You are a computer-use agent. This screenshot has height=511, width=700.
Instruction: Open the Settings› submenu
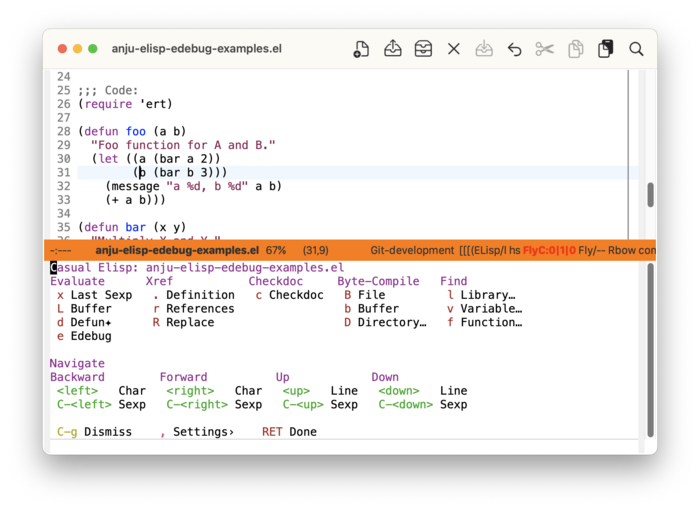tap(197, 432)
